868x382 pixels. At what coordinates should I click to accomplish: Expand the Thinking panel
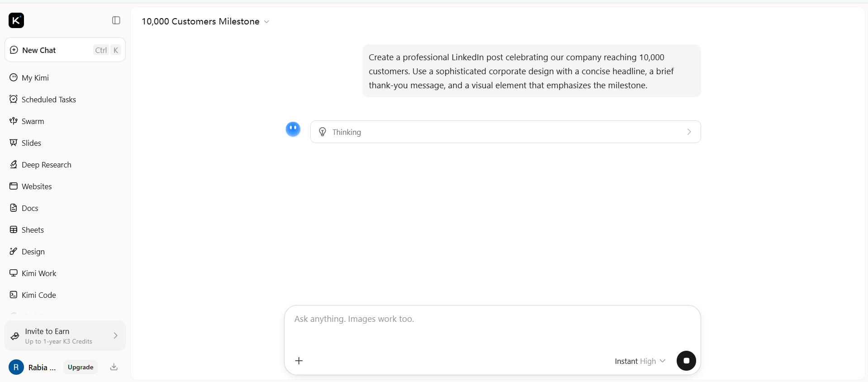point(505,132)
